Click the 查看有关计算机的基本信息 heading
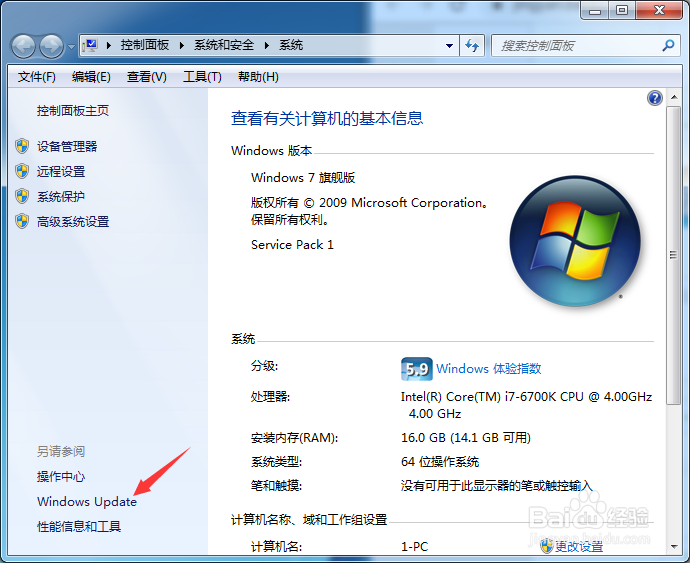690x563 pixels. tap(327, 118)
